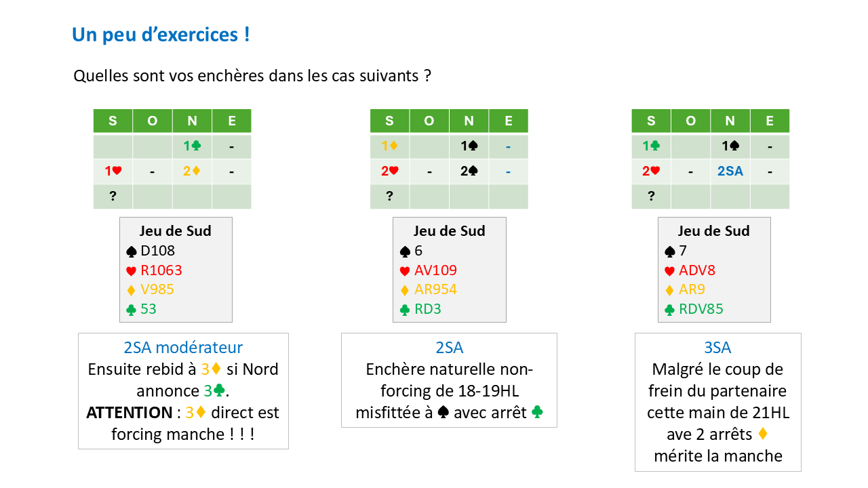Click the heart symbol beside R1063
Image resolution: width=868 pixels, height=488 pixels.
(132, 271)
